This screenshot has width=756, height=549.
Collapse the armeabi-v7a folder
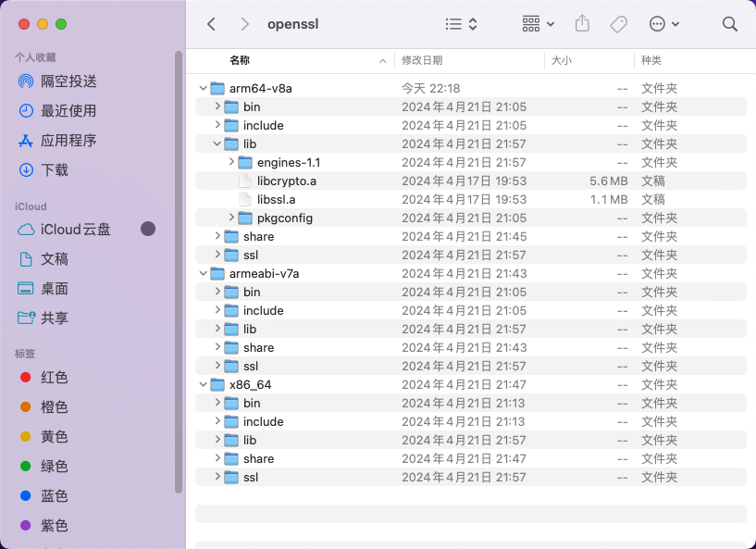coord(203,273)
